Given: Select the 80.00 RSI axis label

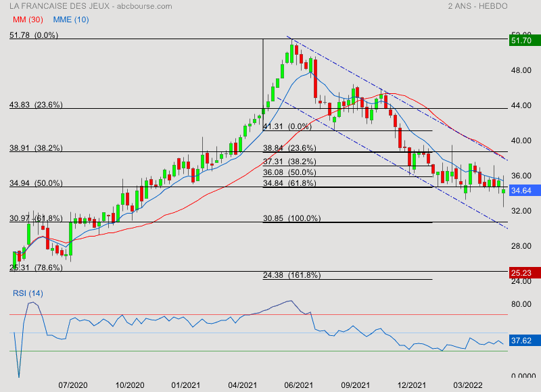Looking at the screenshot, I should coord(521,304).
